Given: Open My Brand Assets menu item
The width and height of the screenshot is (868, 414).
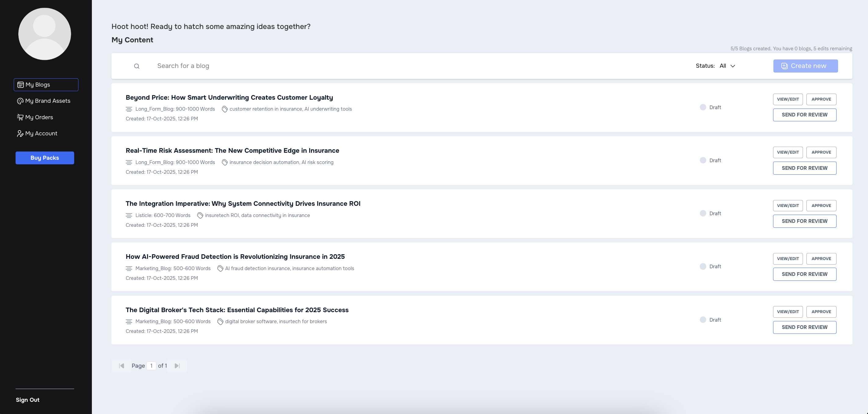Looking at the screenshot, I should coord(48,101).
